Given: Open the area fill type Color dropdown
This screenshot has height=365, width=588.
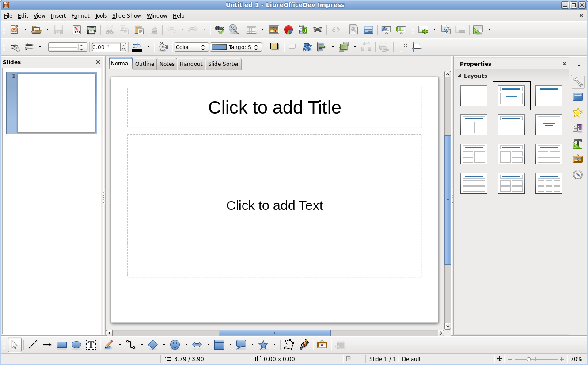Looking at the screenshot, I should coord(191,47).
